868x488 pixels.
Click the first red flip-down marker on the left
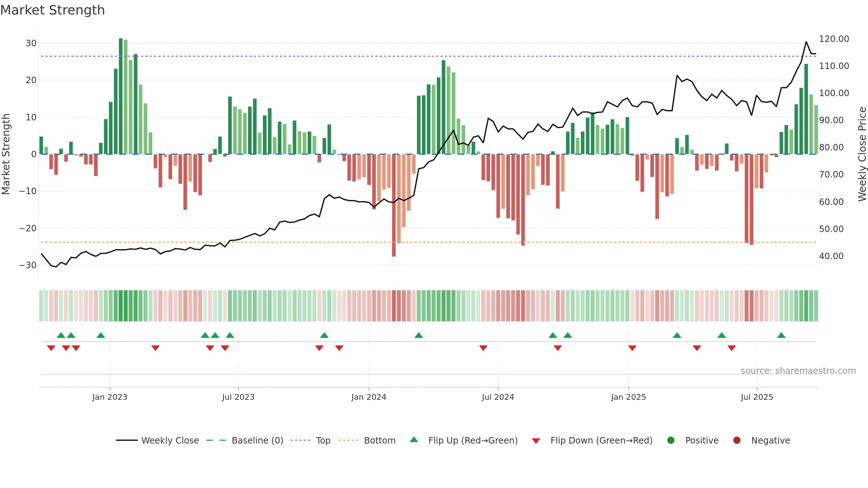[51, 348]
